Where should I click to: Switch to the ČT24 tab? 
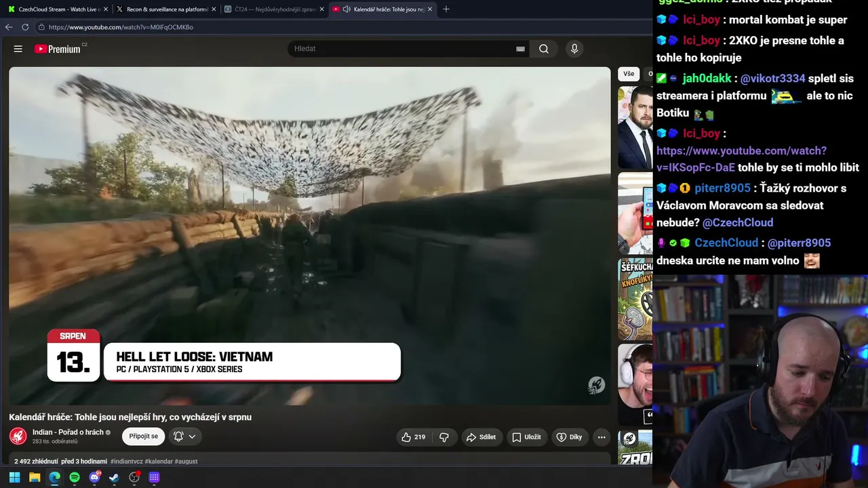(273, 9)
